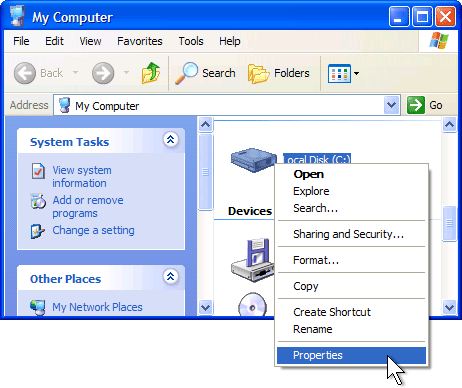Open the Forward history dropdown arrow
This screenshot has width=462, height=388.
coord(126,72)
